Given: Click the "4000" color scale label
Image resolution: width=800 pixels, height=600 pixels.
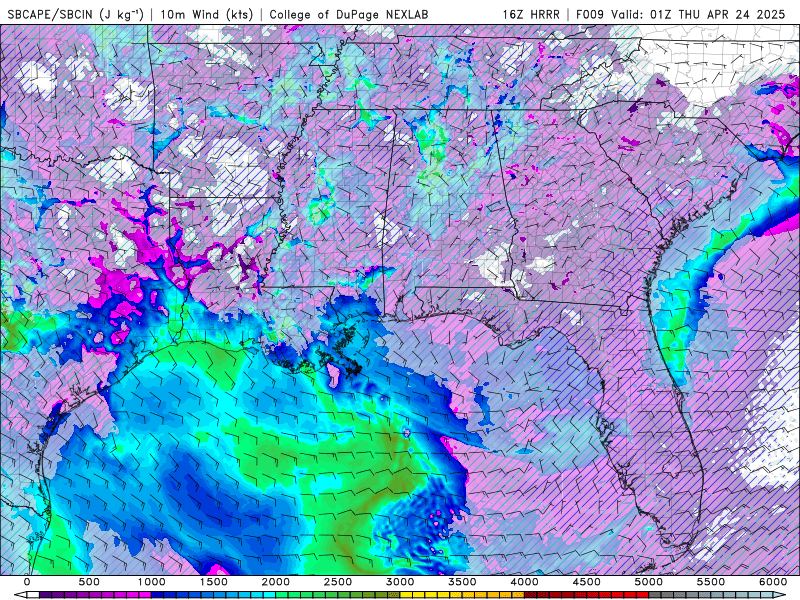Looking at the screenshot, I should [524, 582].
